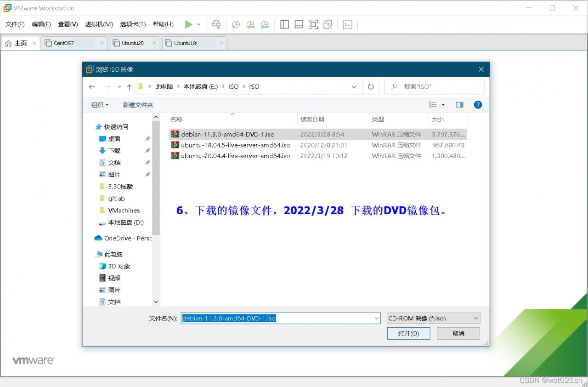Viewport: 588px width, 387px height.
Task: Select OneDrive in navigation pane
Action: 123,238
